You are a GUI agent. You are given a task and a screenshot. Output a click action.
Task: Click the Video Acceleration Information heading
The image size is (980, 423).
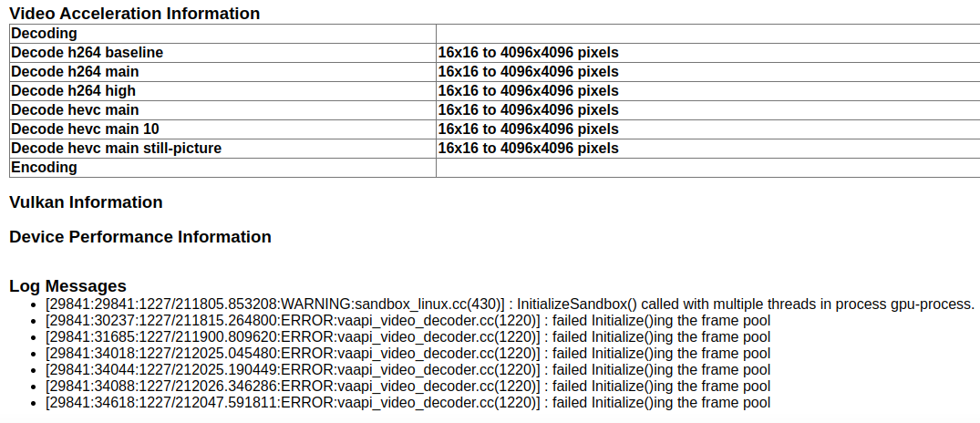(134, 14)
